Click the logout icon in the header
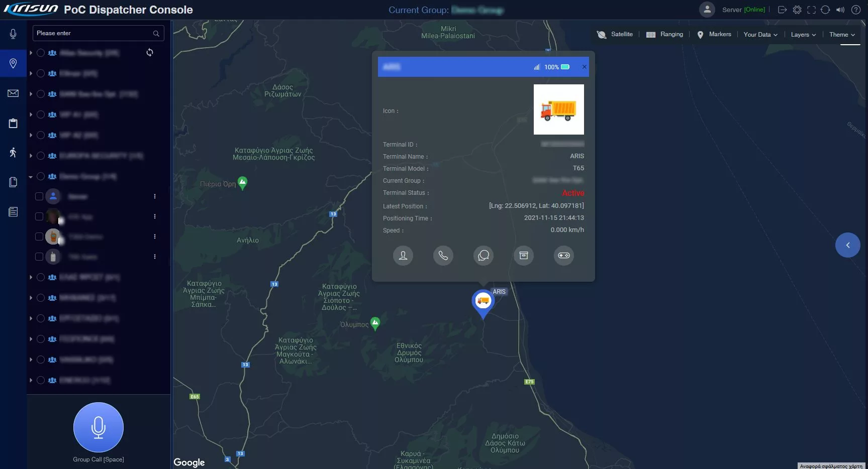This screenshot has width=868, height=469. point(782,10)
